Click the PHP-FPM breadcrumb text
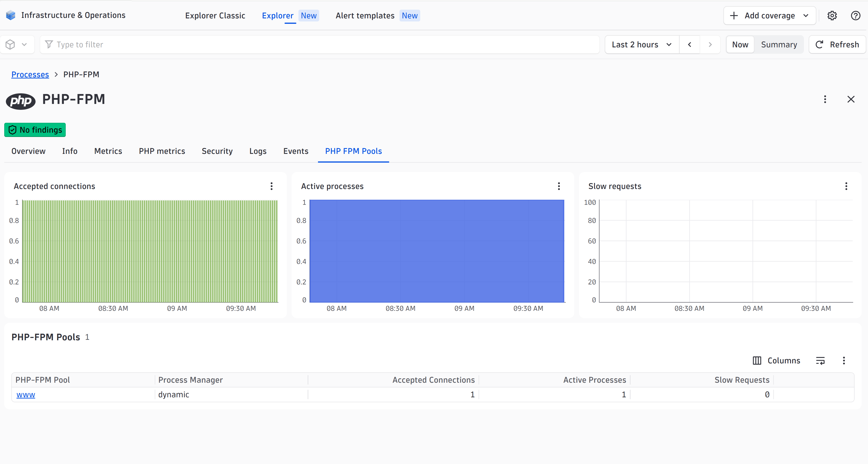 81,74
